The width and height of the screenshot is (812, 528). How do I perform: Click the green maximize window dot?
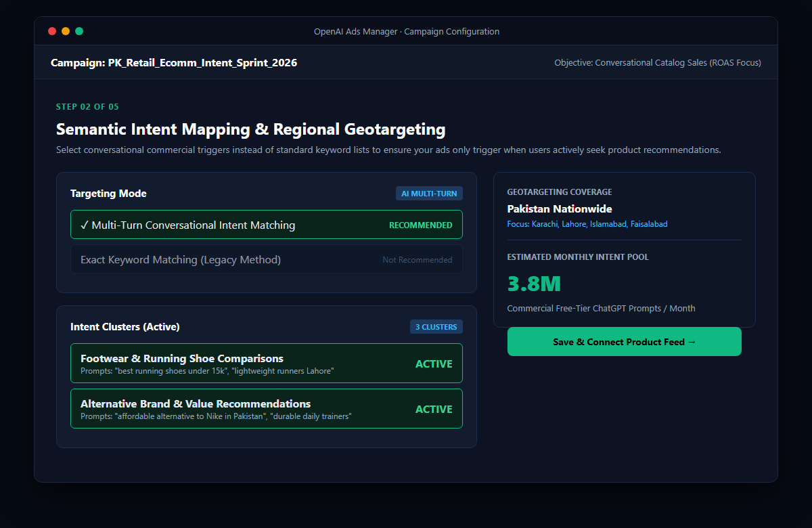79,31
